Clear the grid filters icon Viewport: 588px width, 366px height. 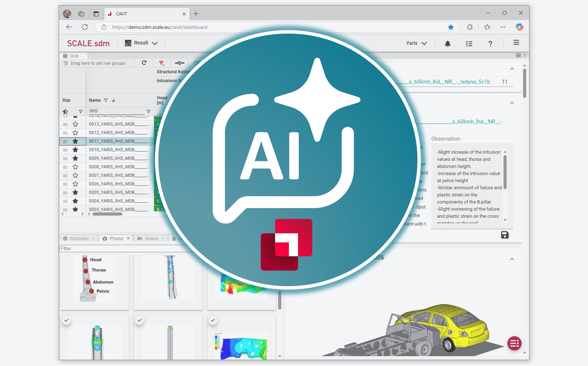click(x=161, y=63)
